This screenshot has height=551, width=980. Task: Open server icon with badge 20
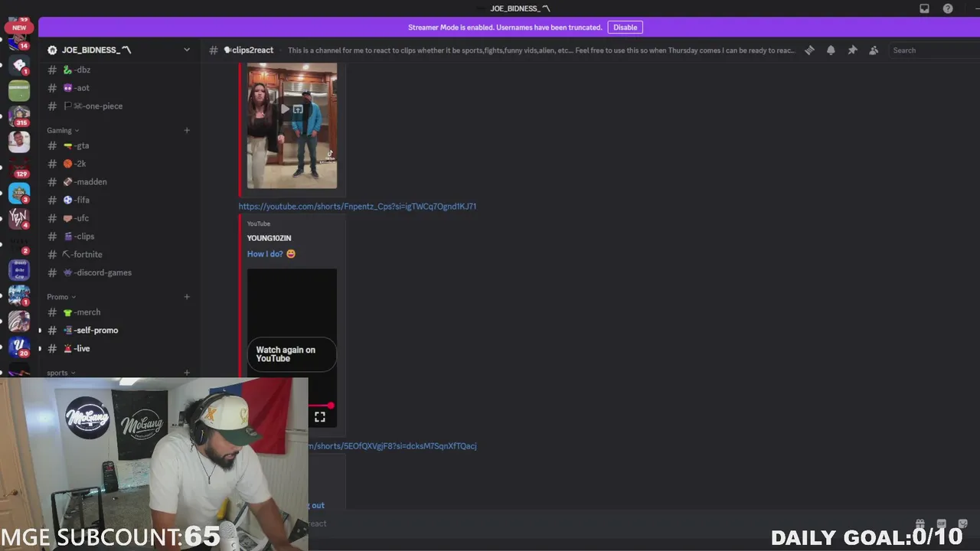pos(19,347)
